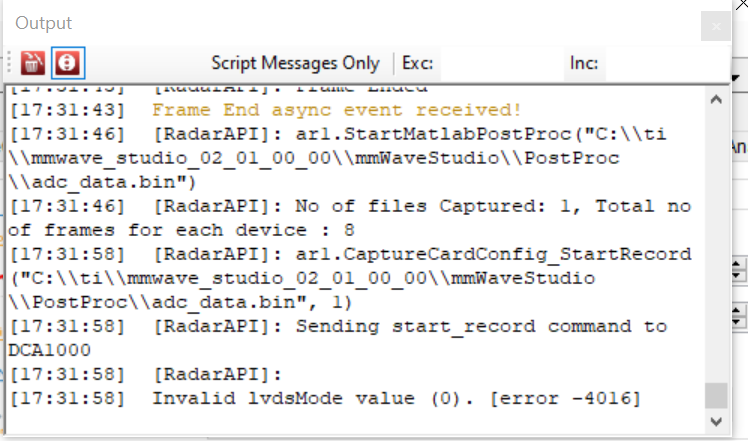This screenshot has height=441, width=748.
Task: Click the Exc: filter input field
Action: click(495, 63)
